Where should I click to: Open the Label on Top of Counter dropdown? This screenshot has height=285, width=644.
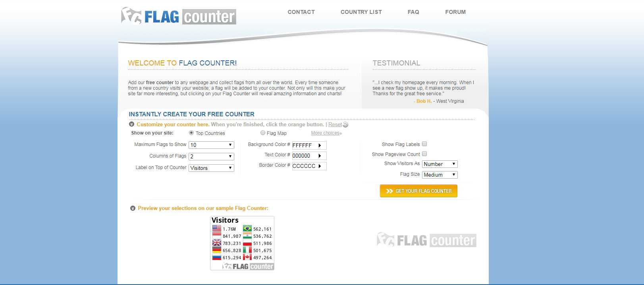point(211,168)
